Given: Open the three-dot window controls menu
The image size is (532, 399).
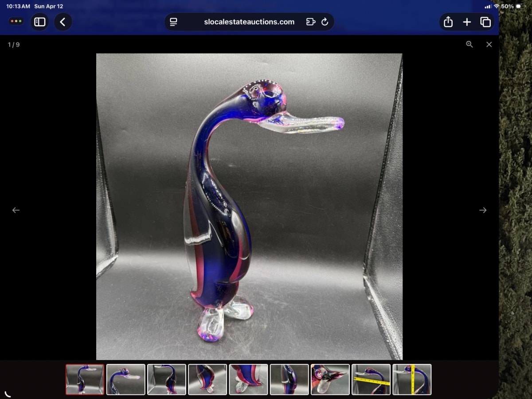Looking at the screenshot, I should pos(16,21).
